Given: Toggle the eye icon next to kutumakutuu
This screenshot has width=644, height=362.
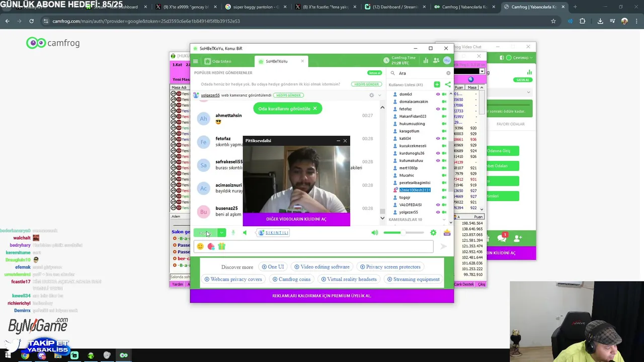Looking at the screenshot, I should pyautogui.click(x=438, y=160).
